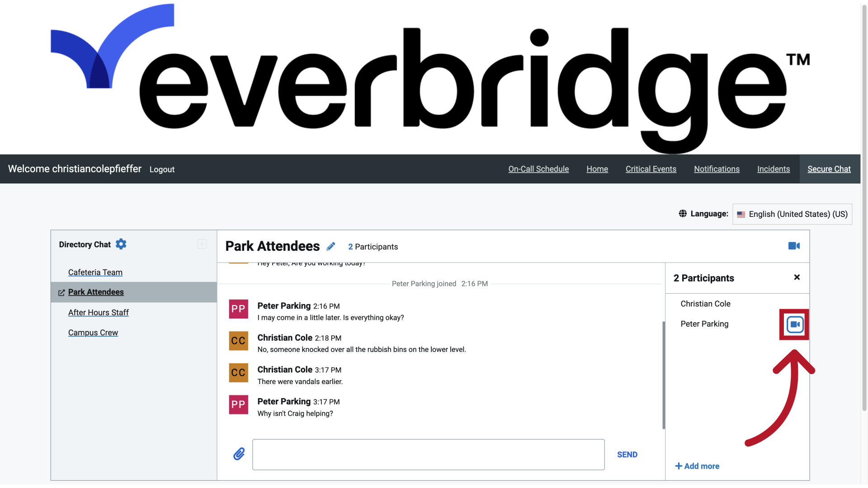Close the Participants panel with X button
The image size is (868, 488).
[797, 277]
